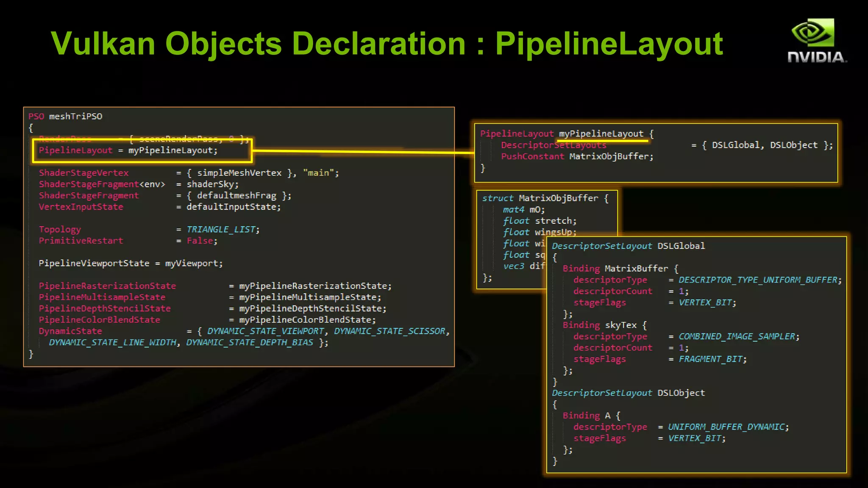Click 'Binding MatrixBuffer {' line

pyautogui.click(x=620, y=269)
